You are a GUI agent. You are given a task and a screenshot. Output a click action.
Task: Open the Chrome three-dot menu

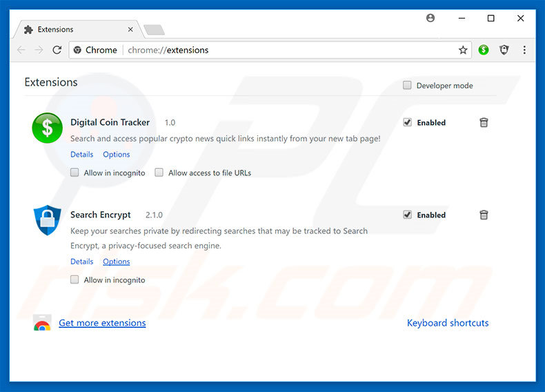(x=524, y=50)
